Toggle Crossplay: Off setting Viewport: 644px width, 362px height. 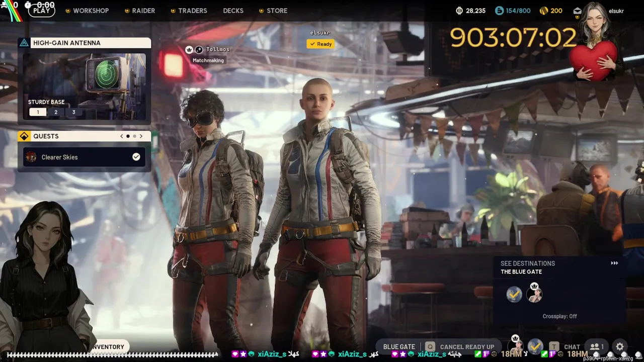559,316
